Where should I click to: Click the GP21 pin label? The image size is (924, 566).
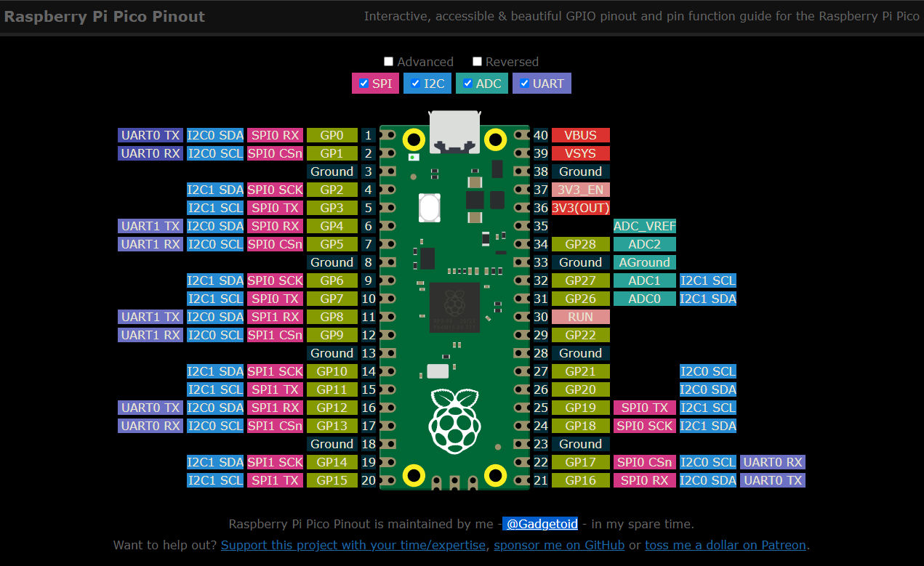pos(581,371)
